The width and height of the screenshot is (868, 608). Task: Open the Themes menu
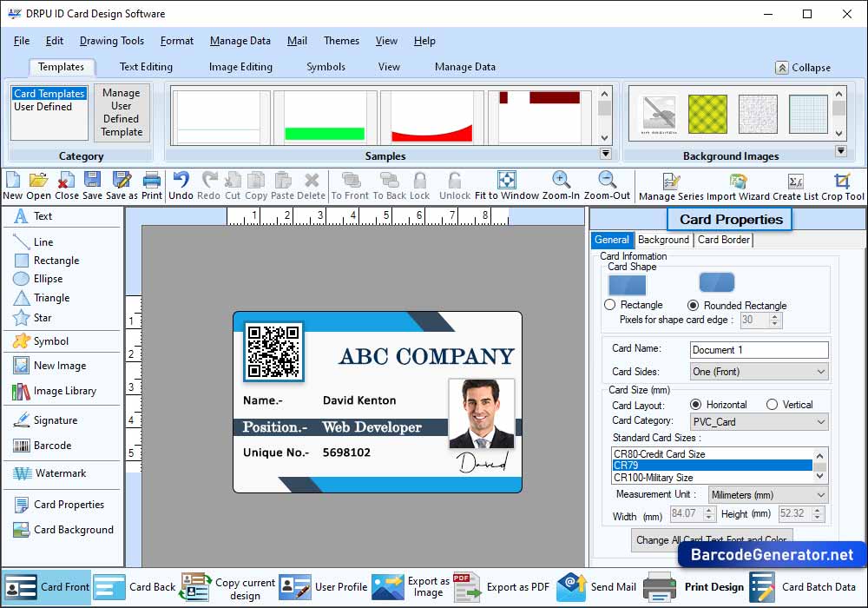click(x=341, y=41)
